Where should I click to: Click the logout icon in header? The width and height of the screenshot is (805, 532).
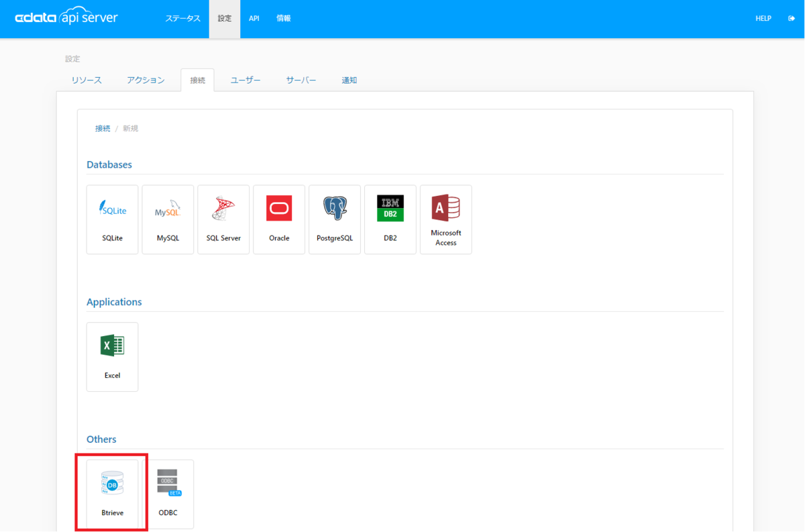[792, 19]
